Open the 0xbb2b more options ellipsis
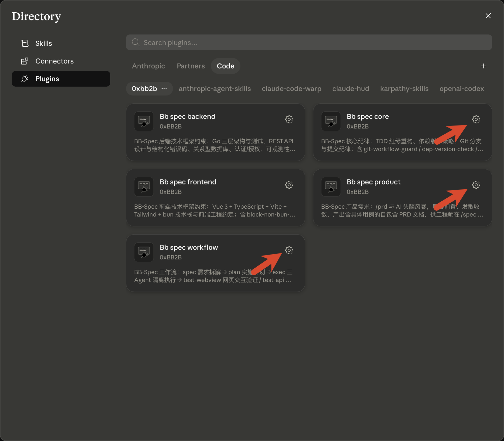The height and width of the screenshot is (441, 504). pos(164,89)
